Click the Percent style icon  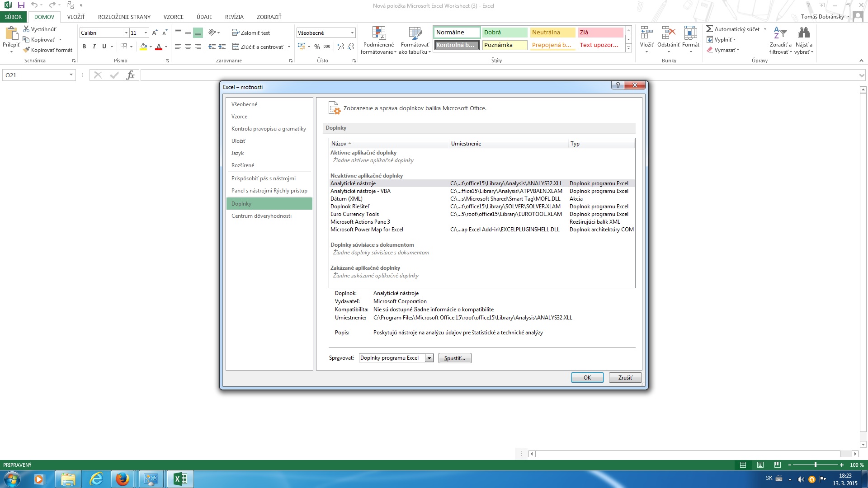[317, 47]
